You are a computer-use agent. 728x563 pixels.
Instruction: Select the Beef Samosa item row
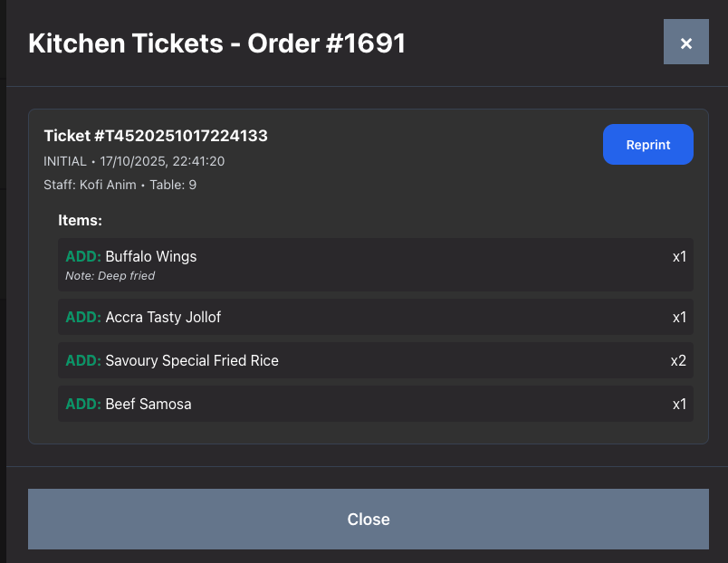[x=362, y=404]
